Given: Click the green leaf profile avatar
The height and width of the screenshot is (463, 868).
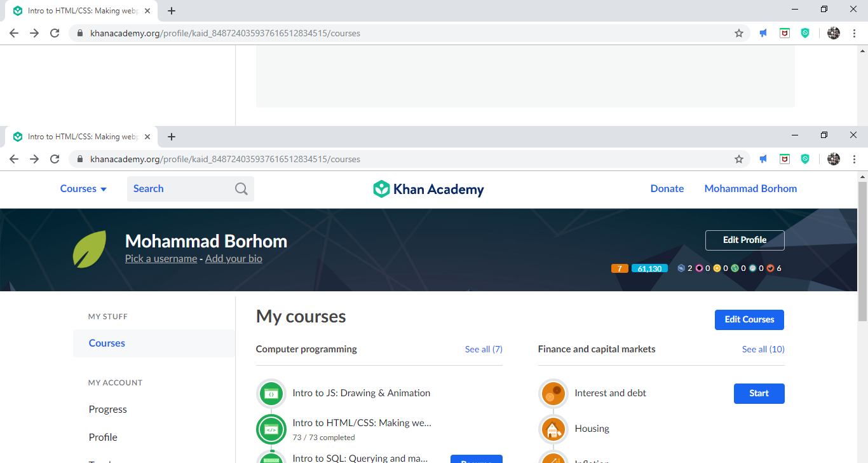Looking at the screenshot, I should pyautogui.click(x=90, y=249).
